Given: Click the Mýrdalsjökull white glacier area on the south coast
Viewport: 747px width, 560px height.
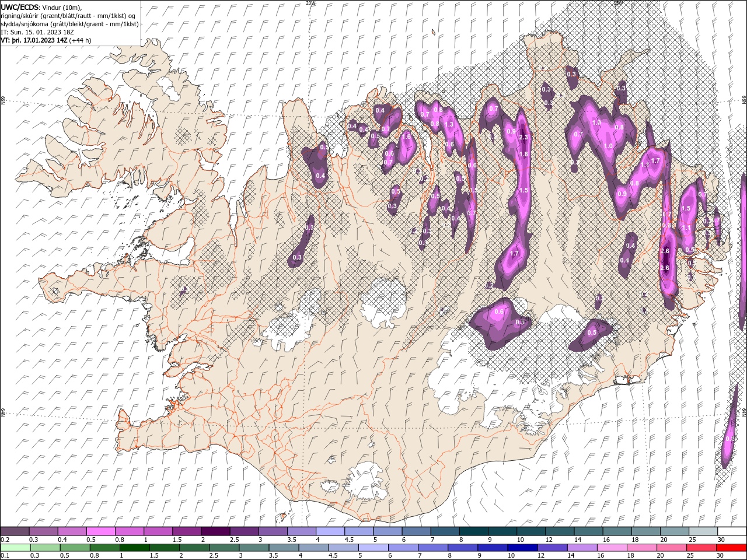Looking at the screenshot, I should point(366,481).
